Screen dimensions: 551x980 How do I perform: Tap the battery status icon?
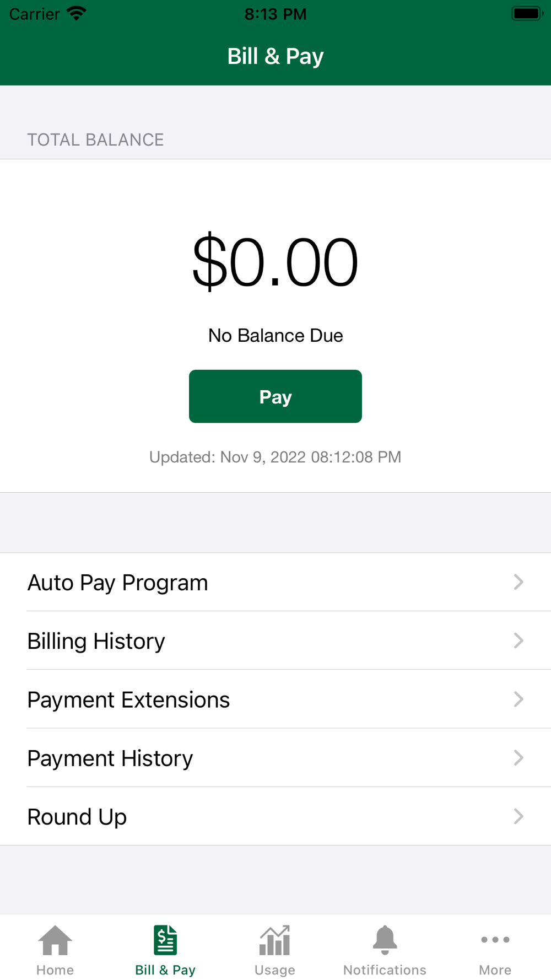pyautogui.click(x=527, y=13)
